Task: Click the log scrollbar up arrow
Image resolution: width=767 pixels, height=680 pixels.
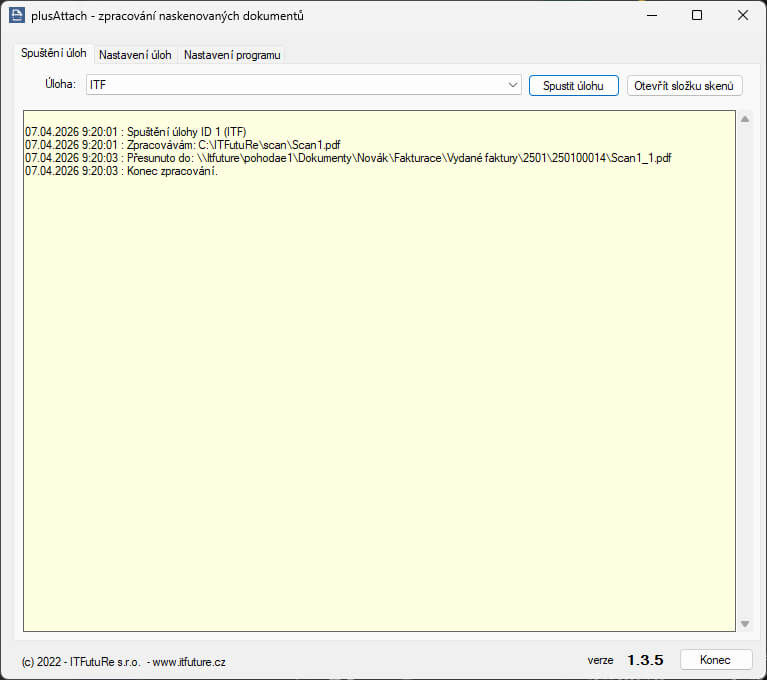Action: (x=744, y=119)
